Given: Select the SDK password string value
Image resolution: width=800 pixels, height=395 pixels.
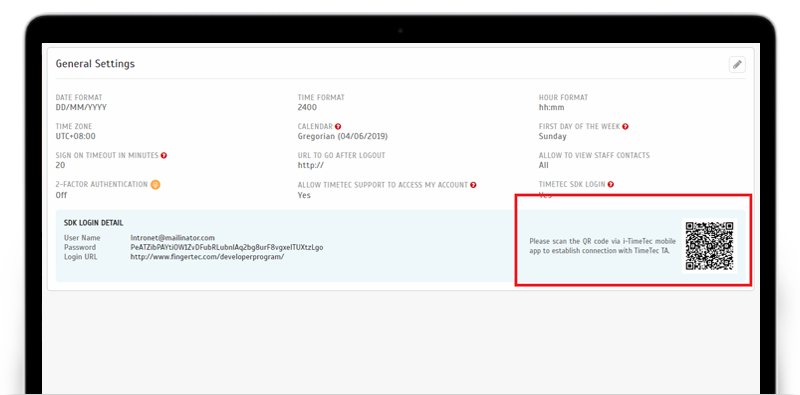Looking at the screenshot, I should tap(227, 248).
